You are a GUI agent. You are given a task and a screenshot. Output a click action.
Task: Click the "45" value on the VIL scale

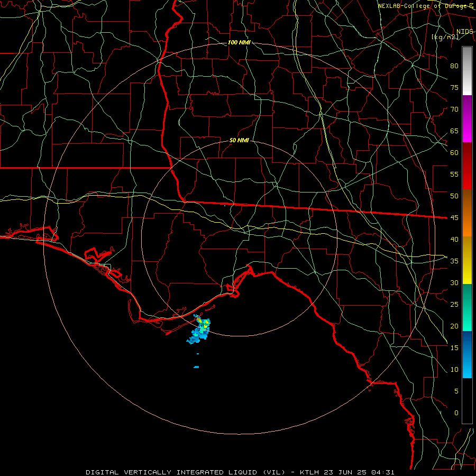[454, 218]
